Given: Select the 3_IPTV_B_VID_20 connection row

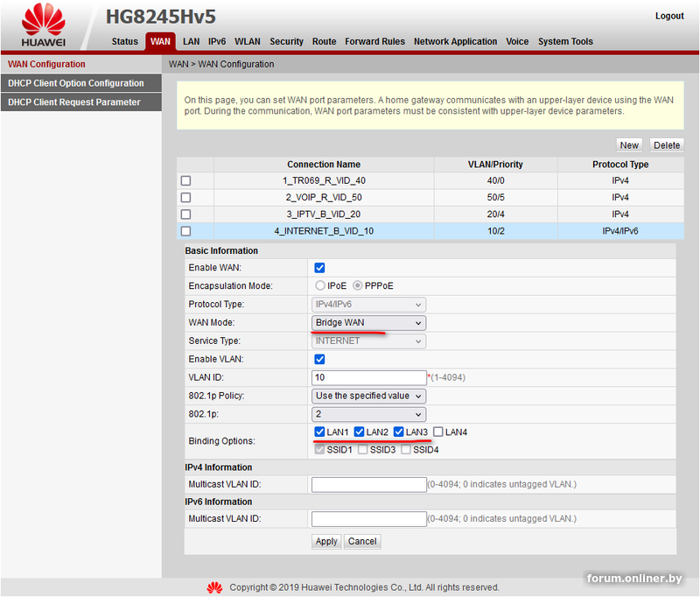Looking at the screenshot, I should [x=323, y=214].
